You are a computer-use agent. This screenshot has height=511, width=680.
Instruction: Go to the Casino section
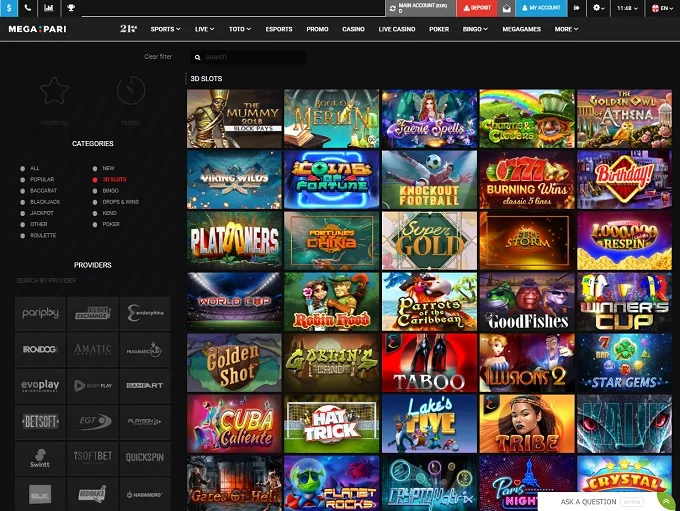(x=353, y=29)
